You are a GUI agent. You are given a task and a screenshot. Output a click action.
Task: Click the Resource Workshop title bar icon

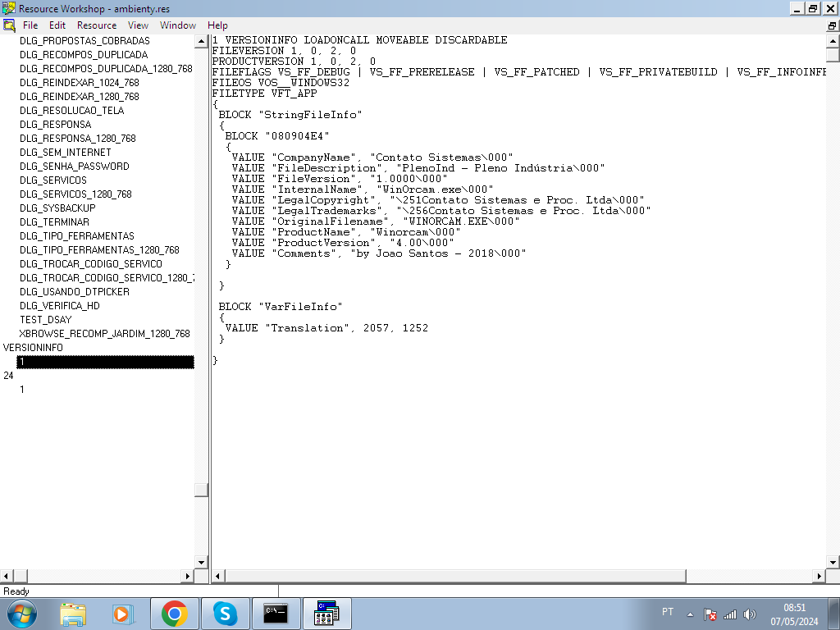(8, 8)
